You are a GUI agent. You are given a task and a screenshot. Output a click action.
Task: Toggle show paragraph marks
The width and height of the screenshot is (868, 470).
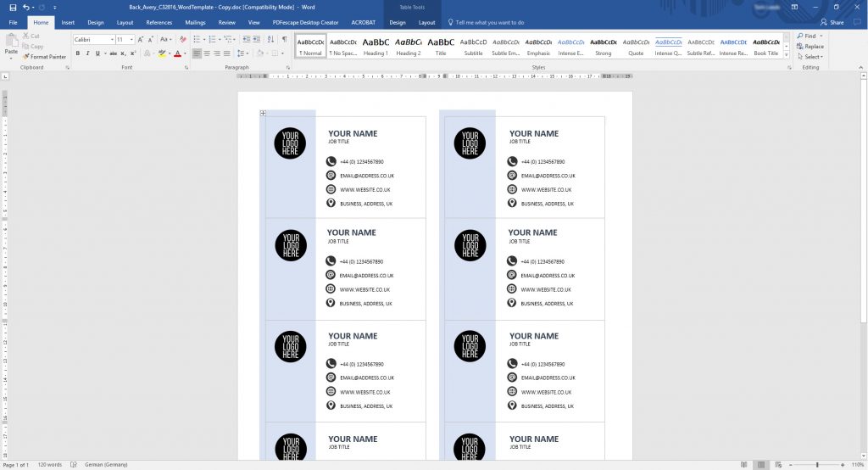tap(285, 39)
